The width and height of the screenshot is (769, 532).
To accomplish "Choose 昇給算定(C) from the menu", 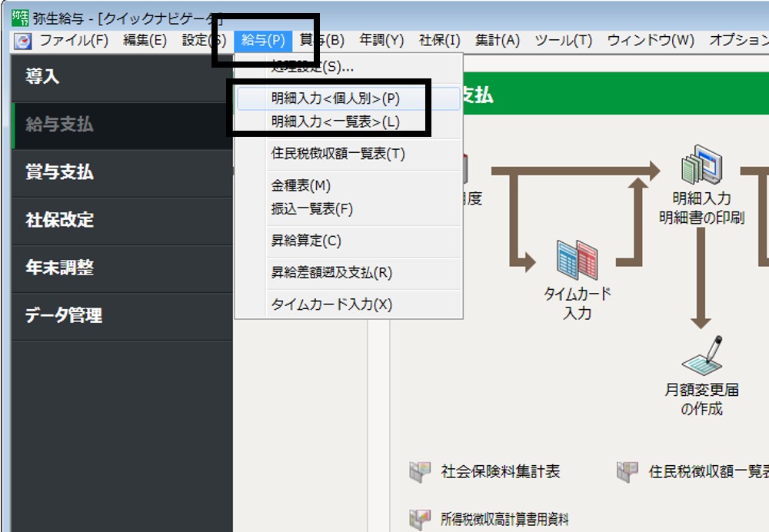I will (348, 241).
